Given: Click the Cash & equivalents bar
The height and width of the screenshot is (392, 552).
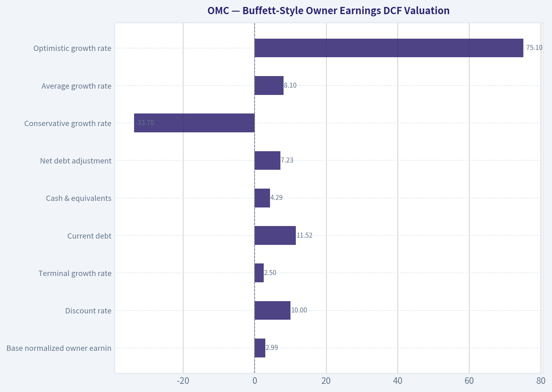Looking at the screenshot, I should coord(262,198).
